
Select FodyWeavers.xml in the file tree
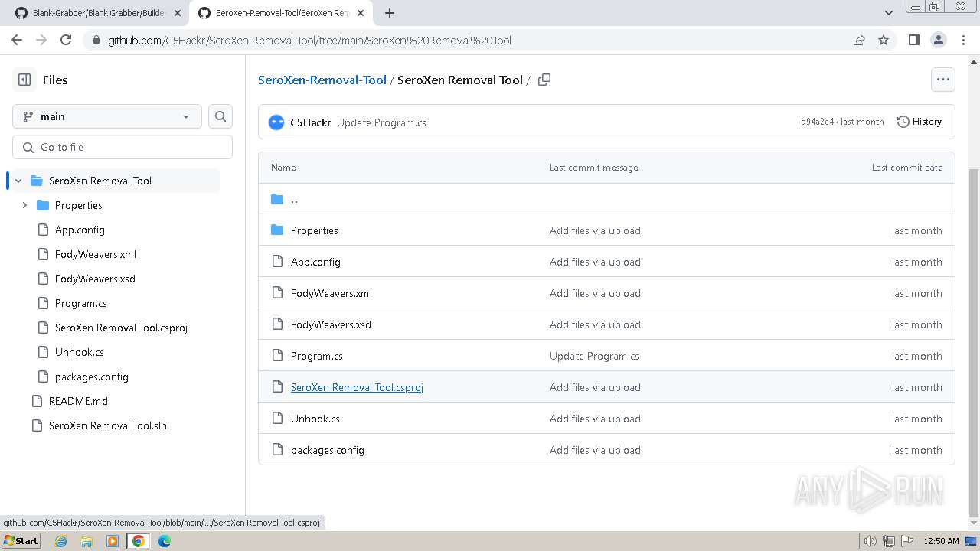click(96, 254)
